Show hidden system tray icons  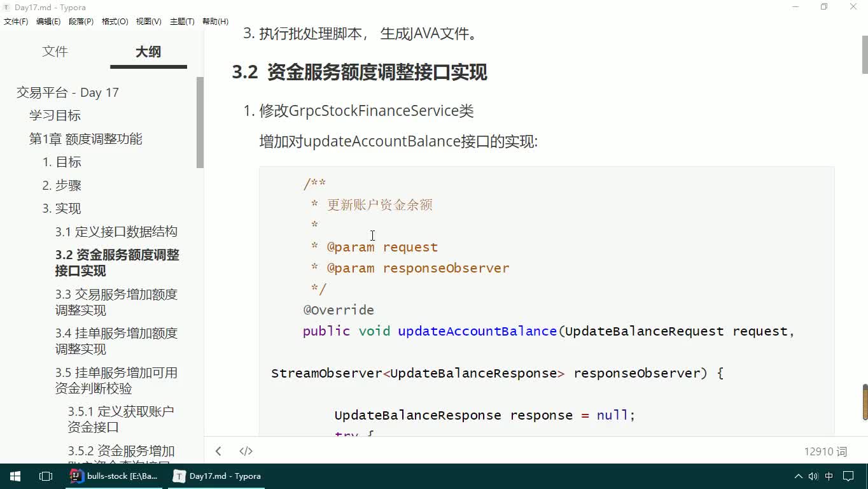click(798, 476)
